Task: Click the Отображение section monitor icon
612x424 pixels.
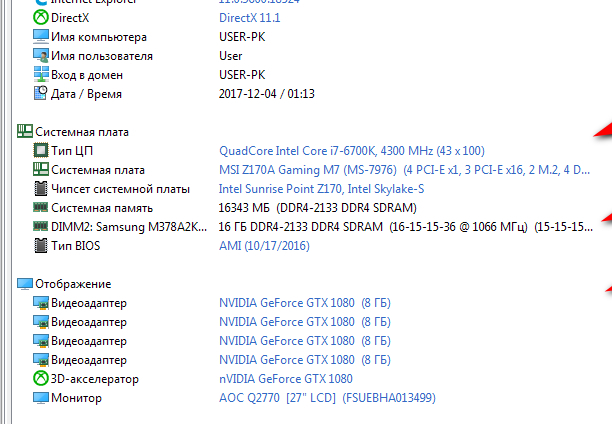Action: pyautogui.click(x=25, y=284)
